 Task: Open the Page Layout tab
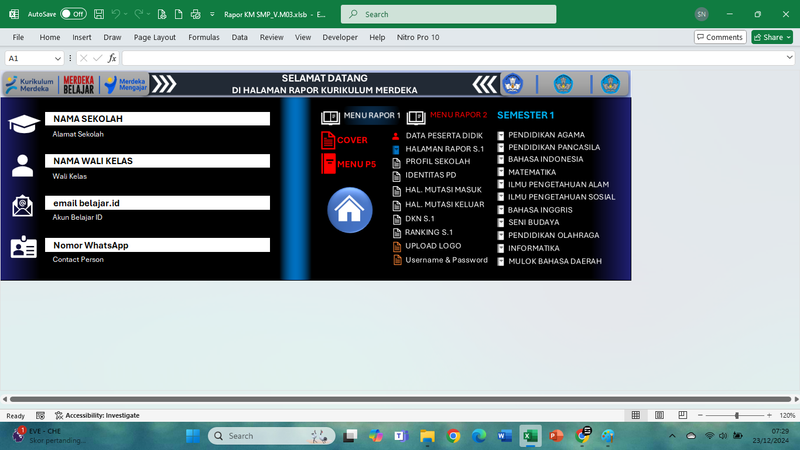[155, 37]
